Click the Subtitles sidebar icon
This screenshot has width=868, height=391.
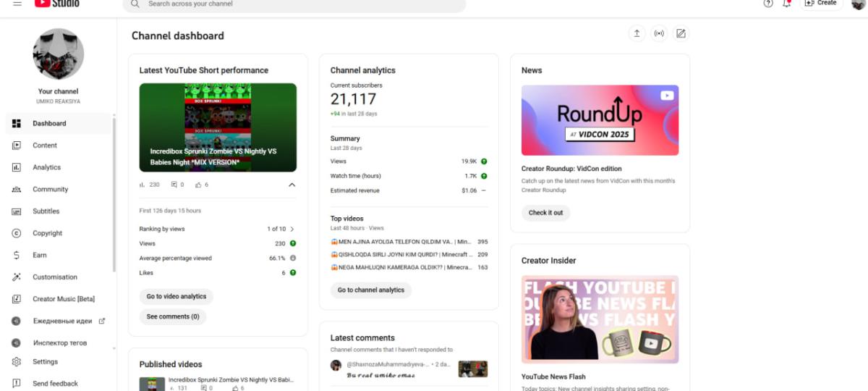[x=17, y=211]
